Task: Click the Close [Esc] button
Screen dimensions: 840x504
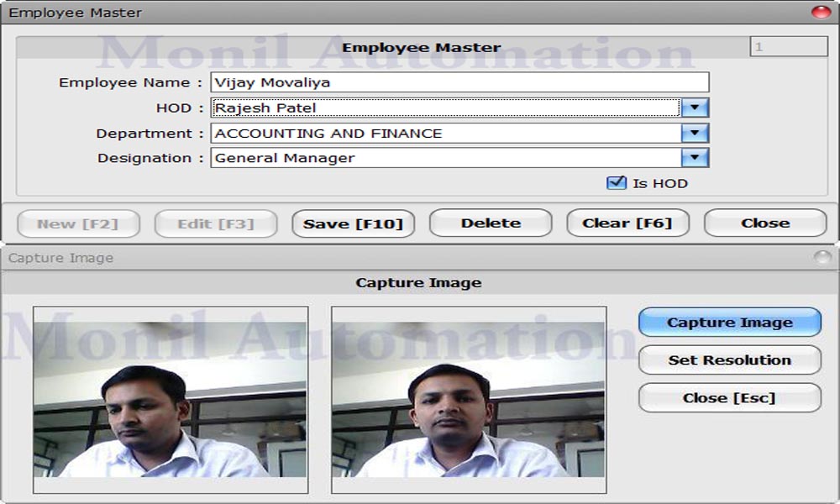Action: point(730,398)
